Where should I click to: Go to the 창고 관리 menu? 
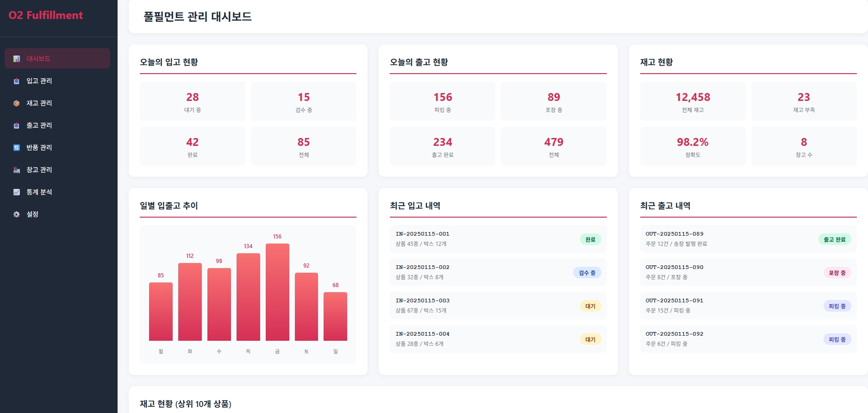(x=39, y=170)
